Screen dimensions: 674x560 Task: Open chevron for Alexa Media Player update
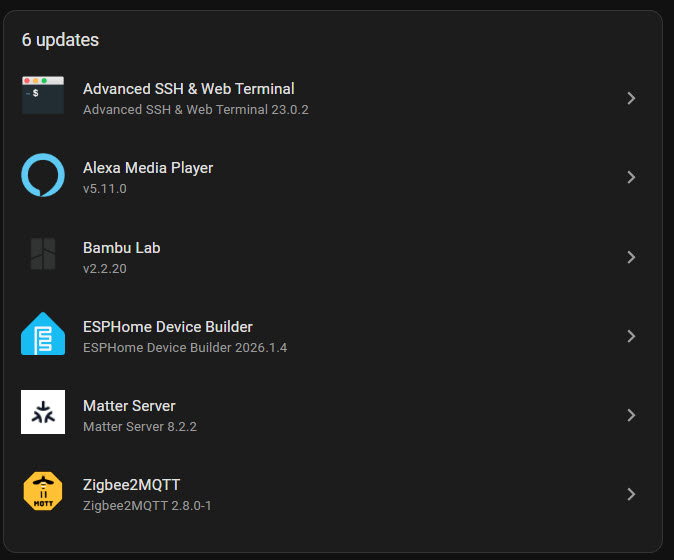(631, 177)
